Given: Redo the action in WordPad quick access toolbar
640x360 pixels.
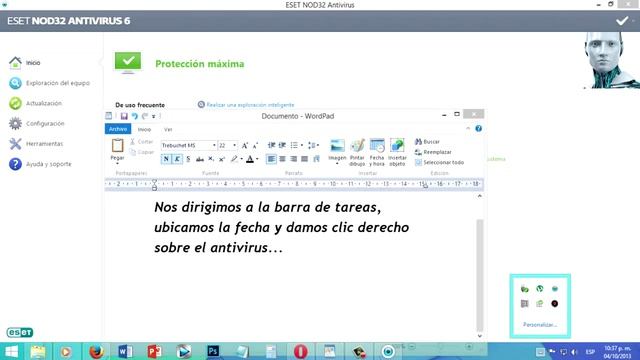Looking at the screenshot, I should coord(145,116).
